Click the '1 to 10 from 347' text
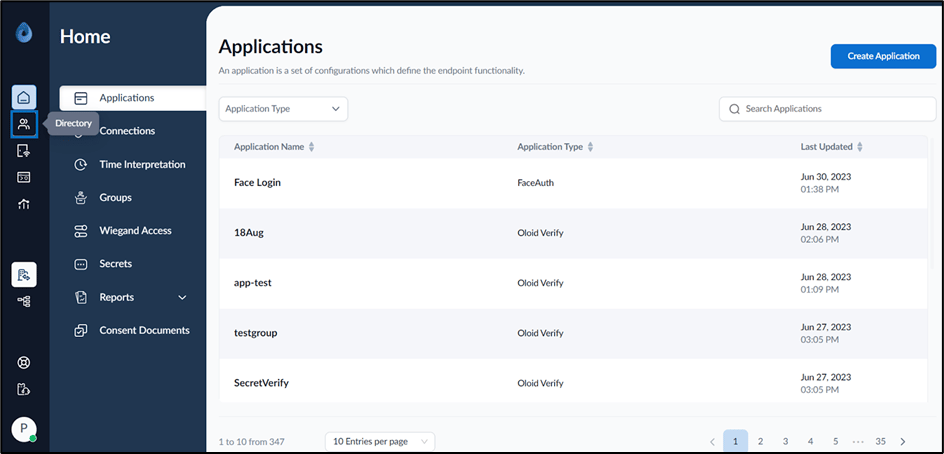The image size is (944, 454). pyautogui.click(x=252, y=442)
